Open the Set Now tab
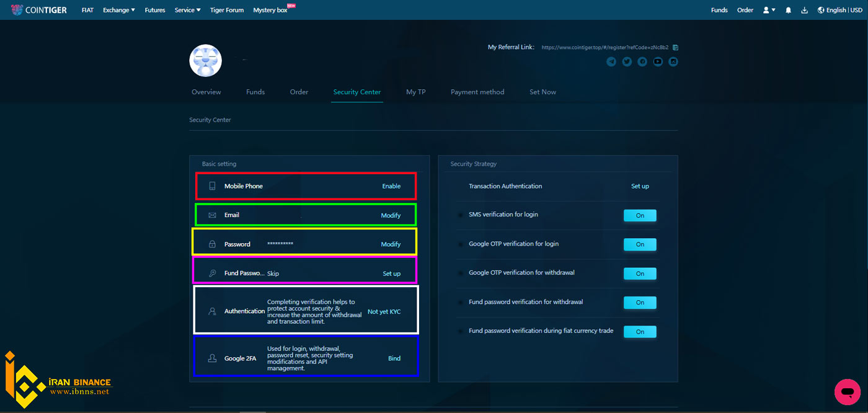868x413 pixels. [542, 92]
